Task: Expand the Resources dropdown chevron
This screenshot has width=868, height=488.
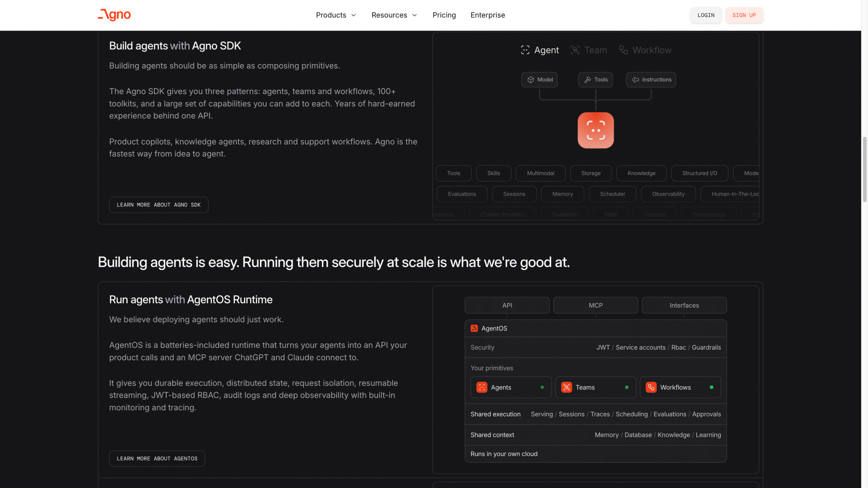Action: (x=415, y=15)
